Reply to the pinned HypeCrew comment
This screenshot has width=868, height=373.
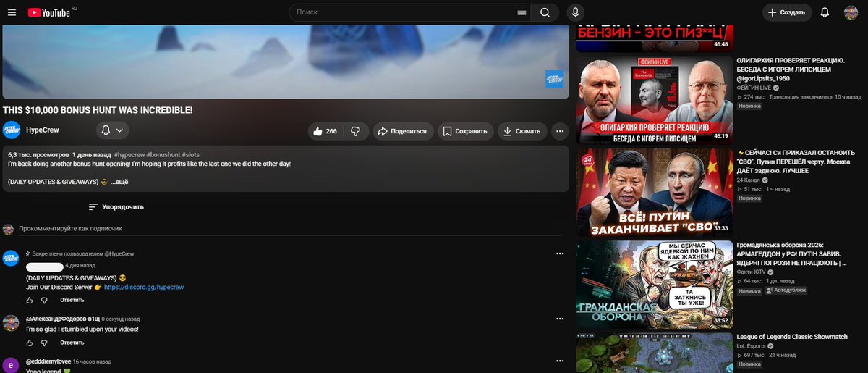coord(72,300)
